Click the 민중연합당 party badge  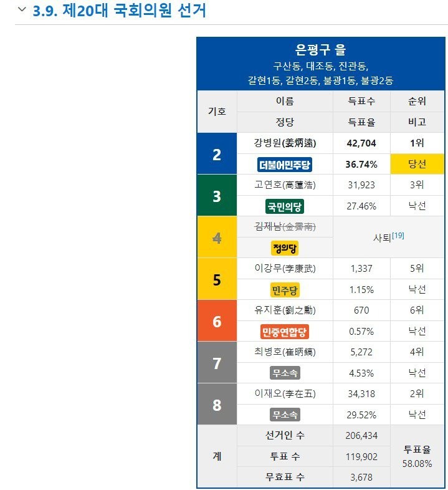point(285,332)
